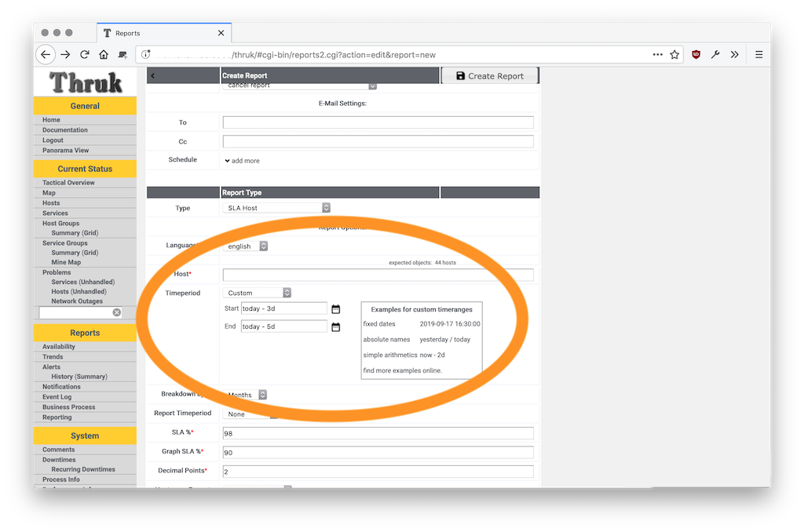Image resolution: width=804 pixels, height=532 pixels.
Task: Open the page actions three-dot menu
Action: click(x=657, y=54)
